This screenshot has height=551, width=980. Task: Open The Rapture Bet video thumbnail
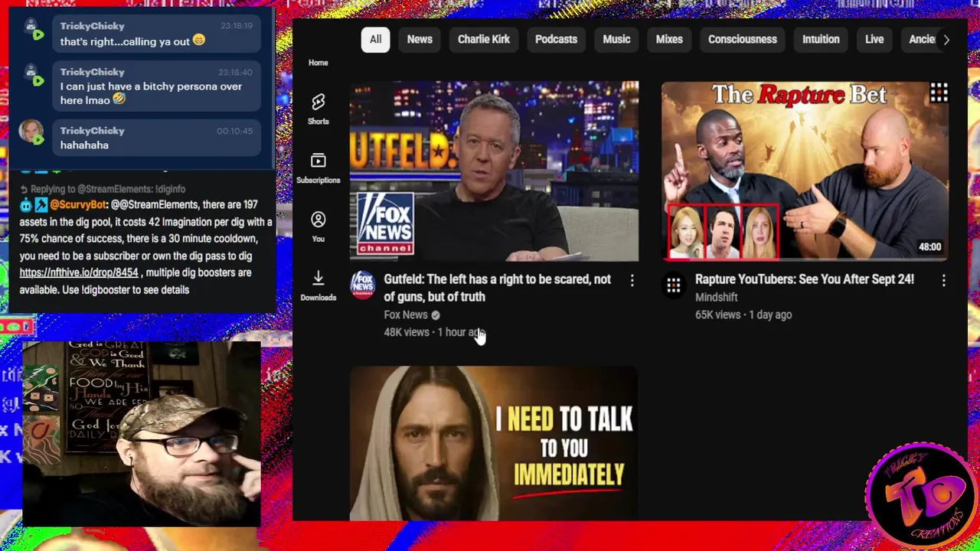coord(805,171)
